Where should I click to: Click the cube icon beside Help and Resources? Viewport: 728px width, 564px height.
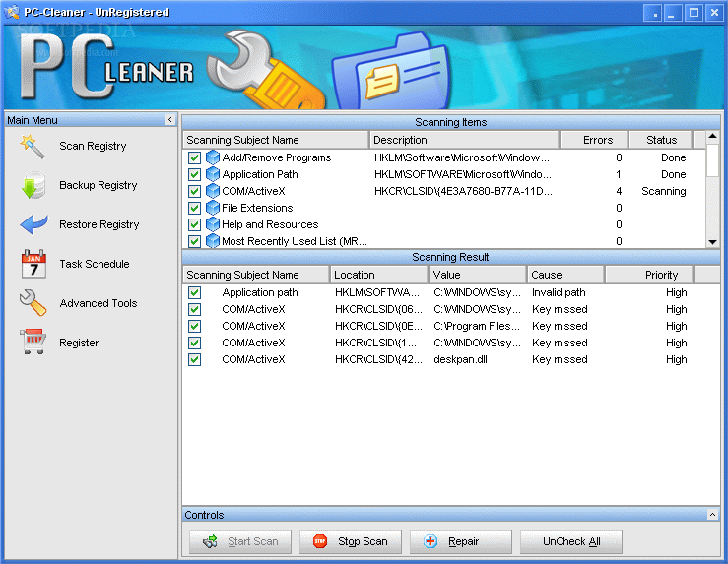[x=212, y=224]
